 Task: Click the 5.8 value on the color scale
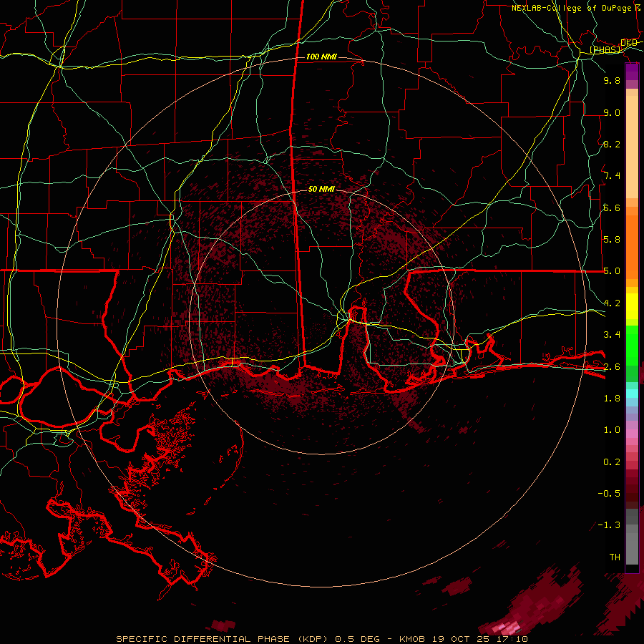pos(612,240)
